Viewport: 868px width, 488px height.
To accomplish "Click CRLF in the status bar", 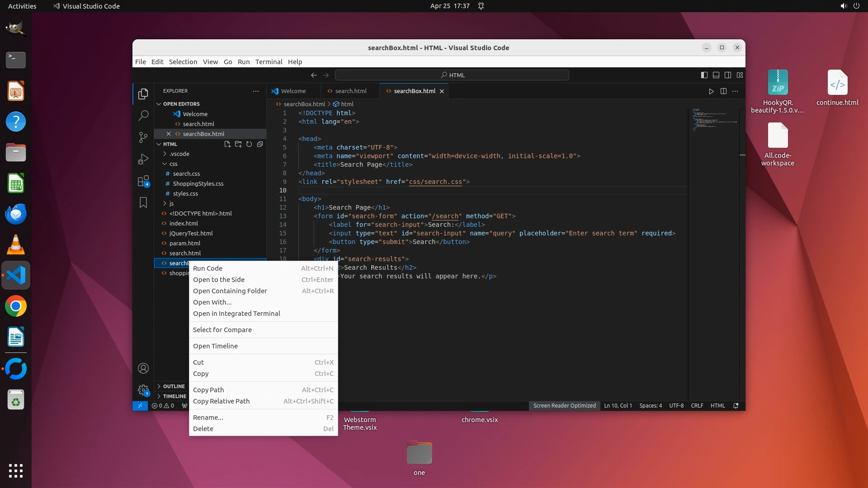I will [697, 406].
